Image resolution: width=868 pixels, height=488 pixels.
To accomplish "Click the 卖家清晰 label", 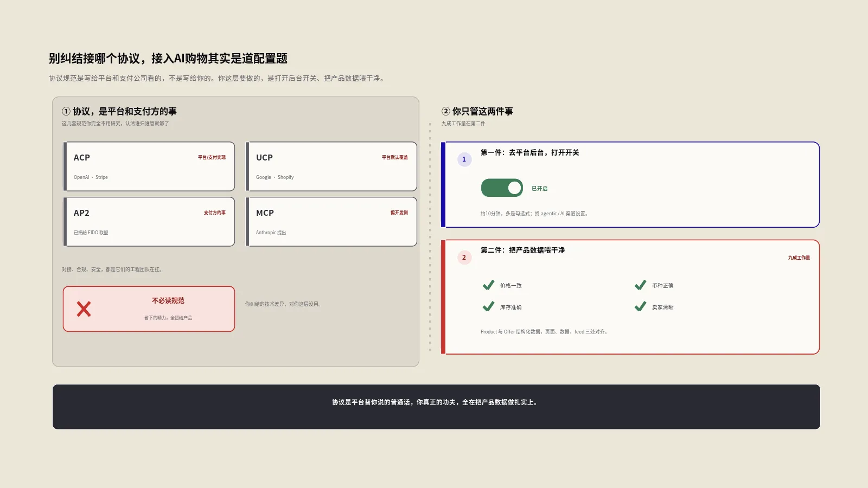I will click(x=662, y=307).
